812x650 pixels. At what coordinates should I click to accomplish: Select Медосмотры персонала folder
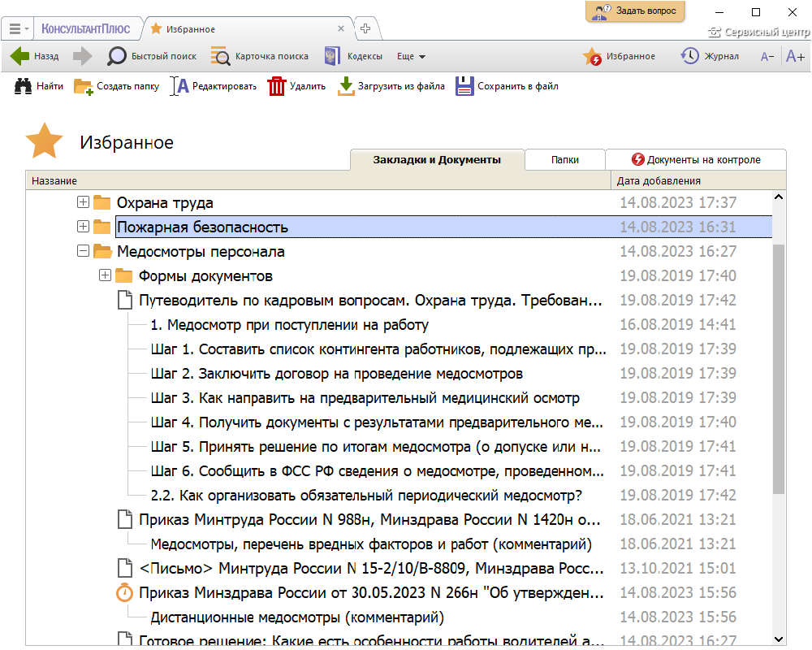pos(201,251)
